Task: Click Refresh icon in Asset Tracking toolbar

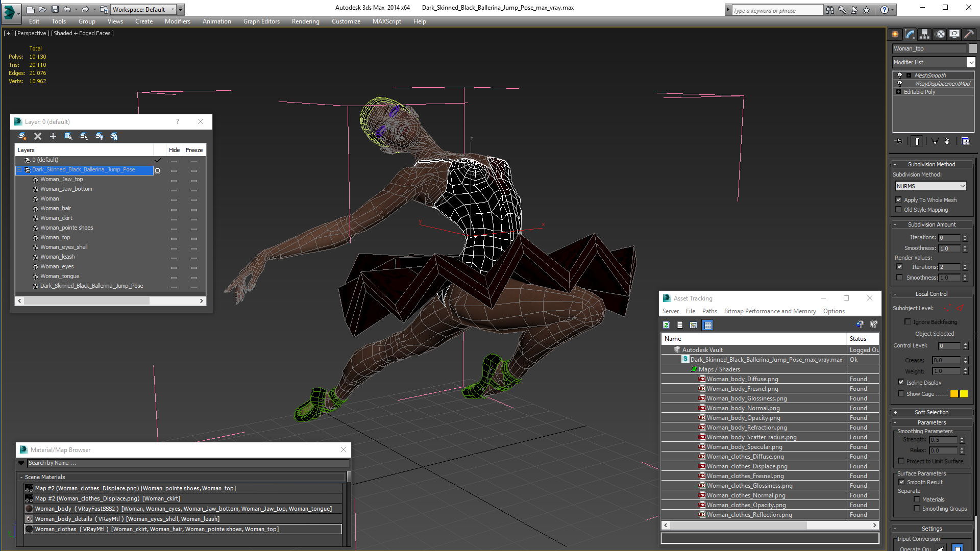Action: [666, 325]
